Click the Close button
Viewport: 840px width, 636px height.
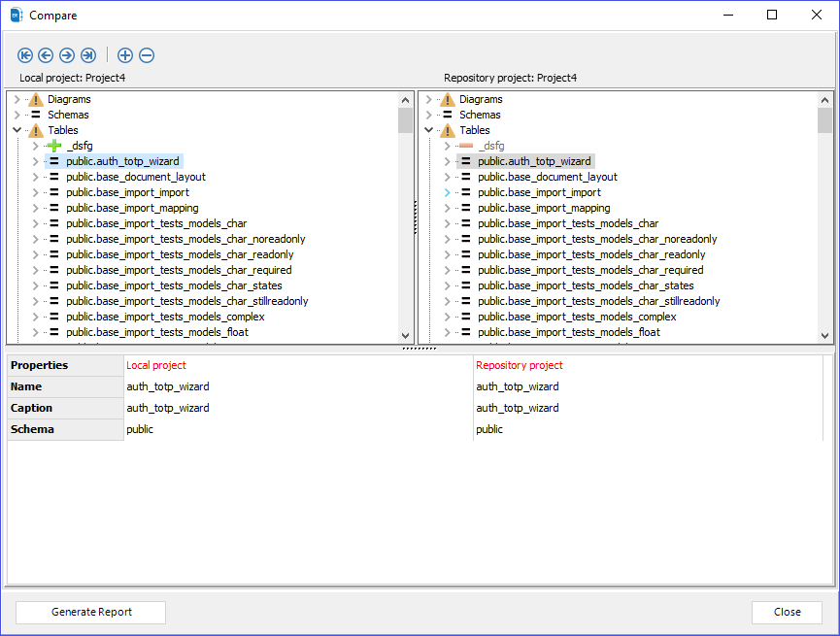tap(787, 612)
